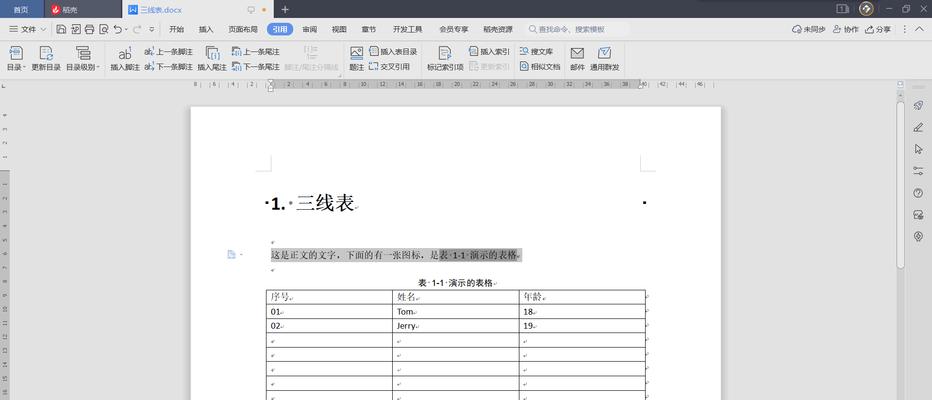Image resolution: width=932 pixels, height=400 pixels.
Task: Click the 协作 collaborate button
Action: 846,29
